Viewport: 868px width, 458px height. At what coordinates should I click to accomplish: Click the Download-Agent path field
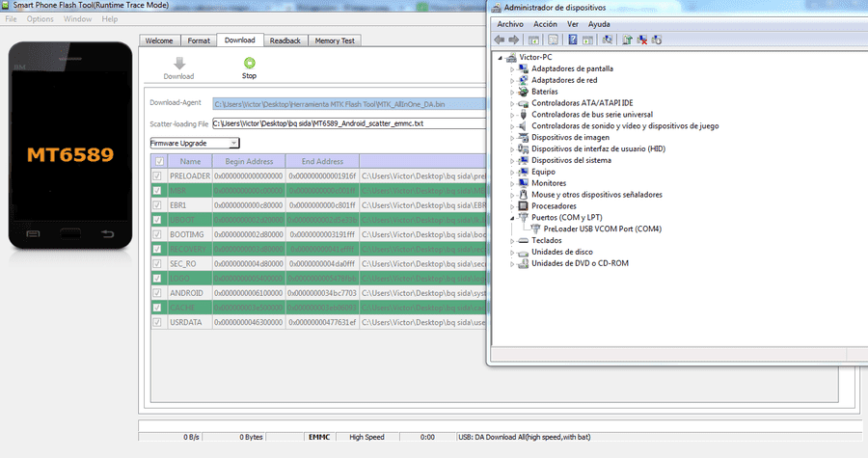349,104
